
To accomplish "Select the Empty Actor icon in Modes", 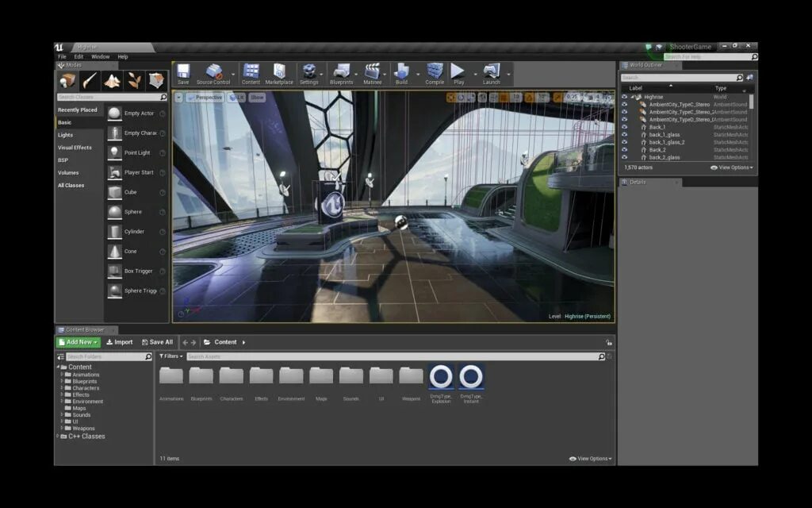I will (x=114, y=113).
